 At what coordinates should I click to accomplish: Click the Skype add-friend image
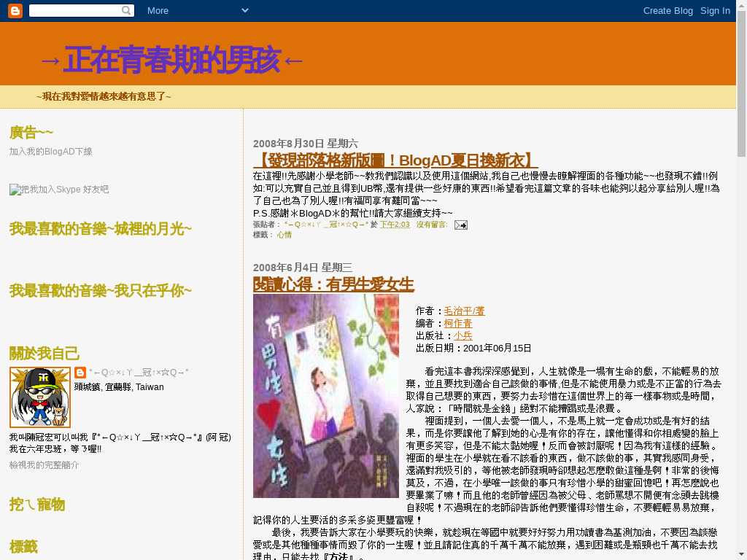coord(59,190)
